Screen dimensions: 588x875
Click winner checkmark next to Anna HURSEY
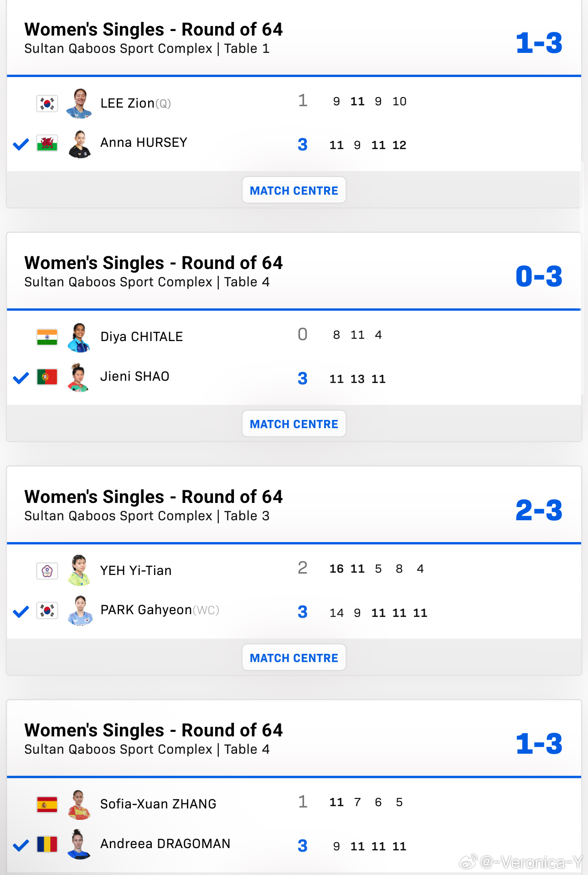(21, 144)
